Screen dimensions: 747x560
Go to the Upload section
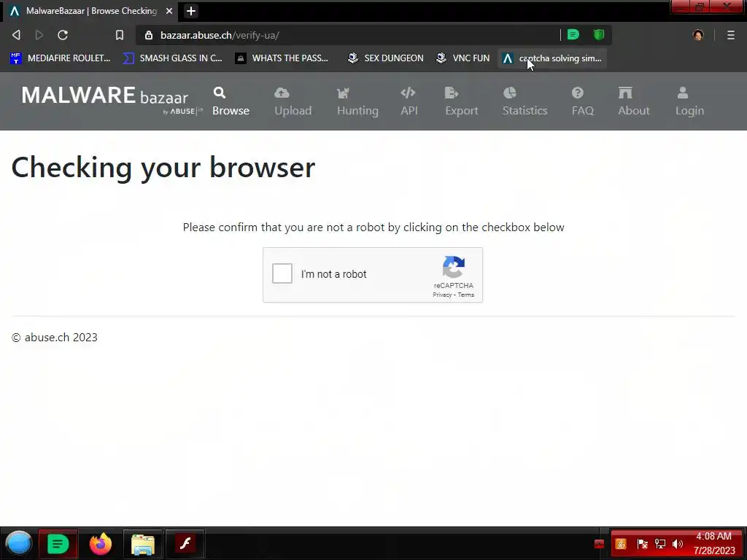[293, 101]
